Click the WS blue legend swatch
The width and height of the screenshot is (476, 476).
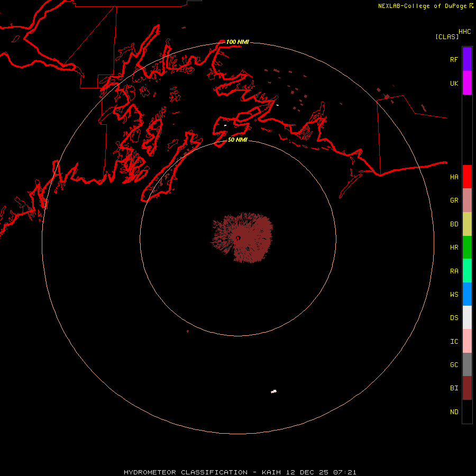tap(467, 294)
